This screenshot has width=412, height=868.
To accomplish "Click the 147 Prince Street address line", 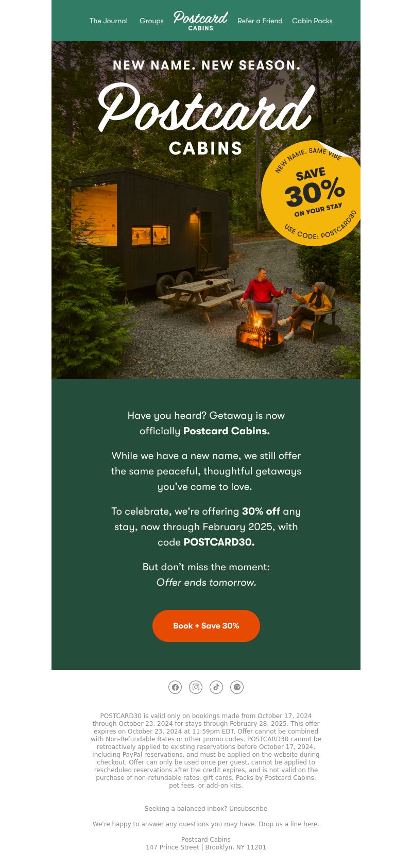I will tap(206, 847).
